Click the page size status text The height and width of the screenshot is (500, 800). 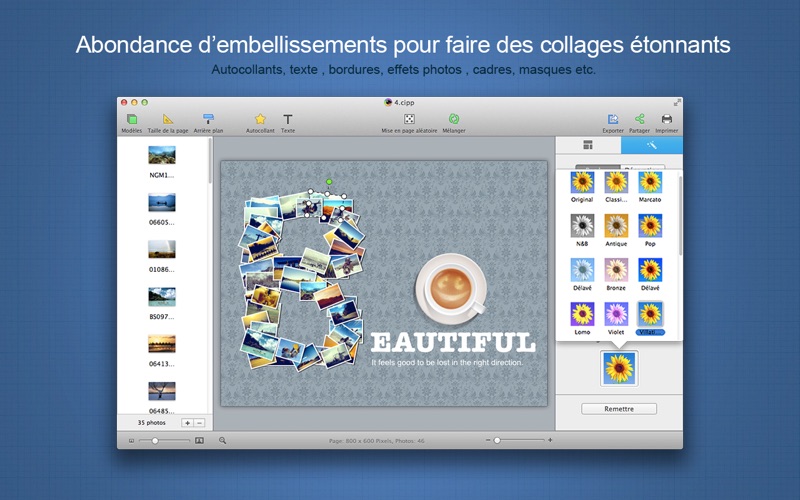[377, 440]
